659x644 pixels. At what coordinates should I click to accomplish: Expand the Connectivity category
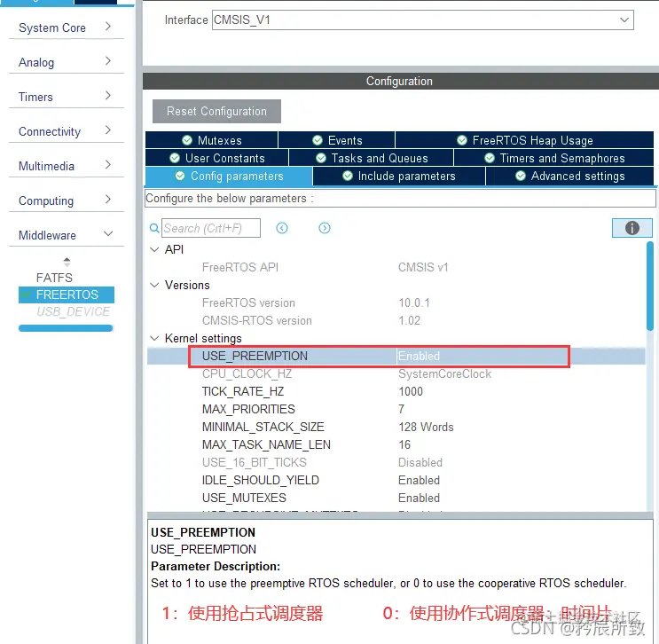pyautogui.click(x=67, y=131)
